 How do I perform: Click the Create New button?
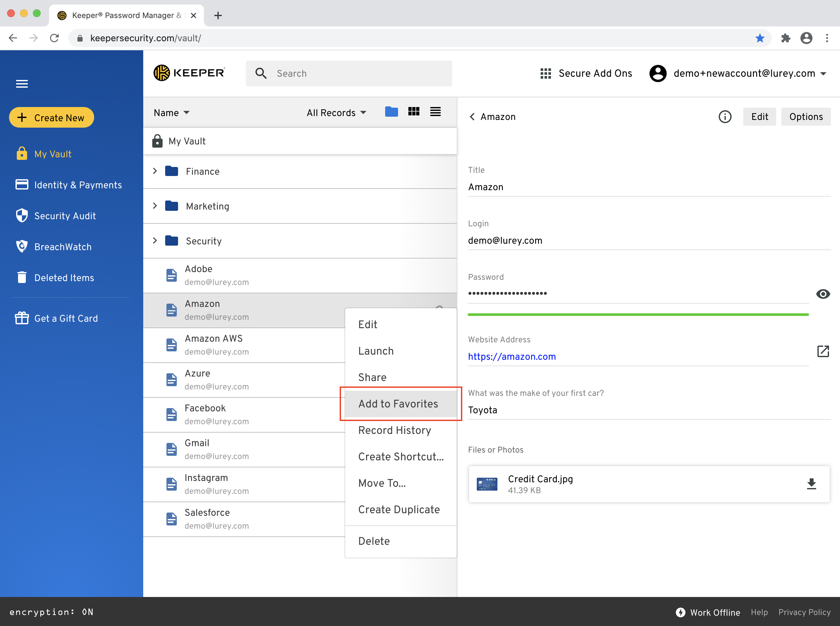click(x=52, y=118)
